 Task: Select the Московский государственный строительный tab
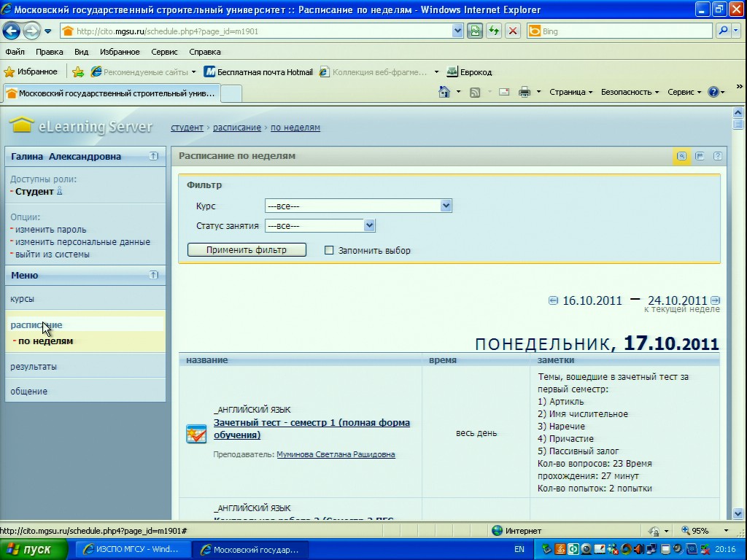pyautogui.click(x=112, y=93)
